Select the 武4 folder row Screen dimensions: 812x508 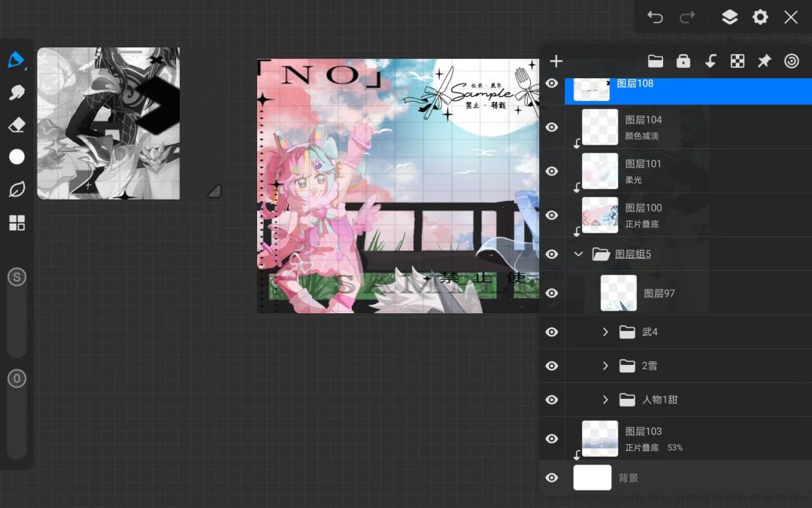click(x=689, y=332)
